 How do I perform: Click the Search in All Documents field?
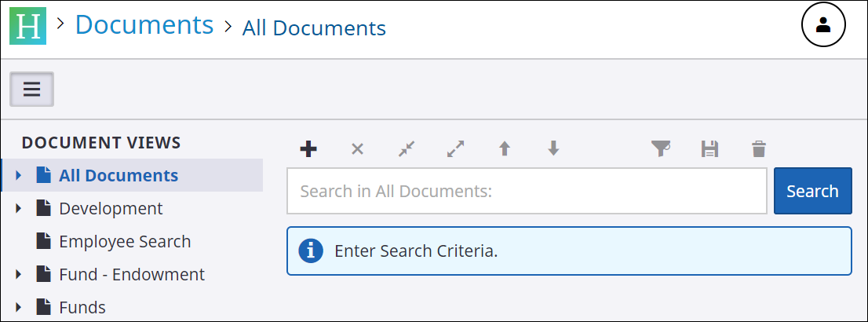pos(526,191)
